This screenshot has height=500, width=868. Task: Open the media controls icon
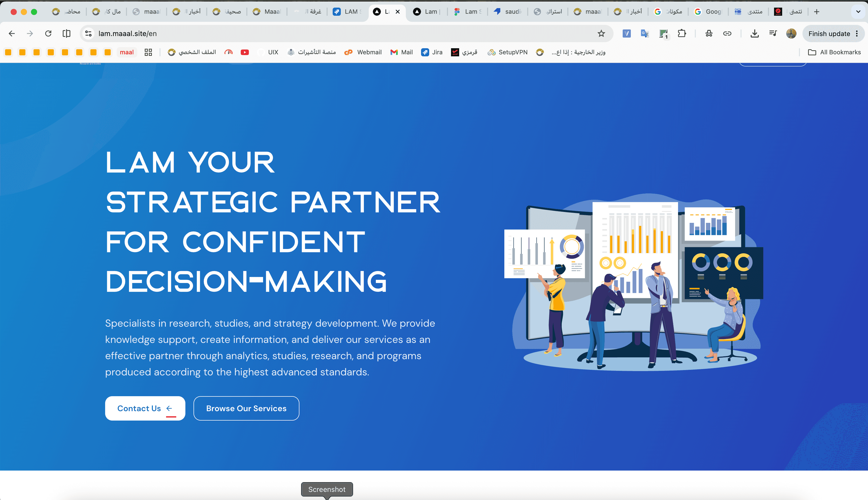[x=773, y=33]
